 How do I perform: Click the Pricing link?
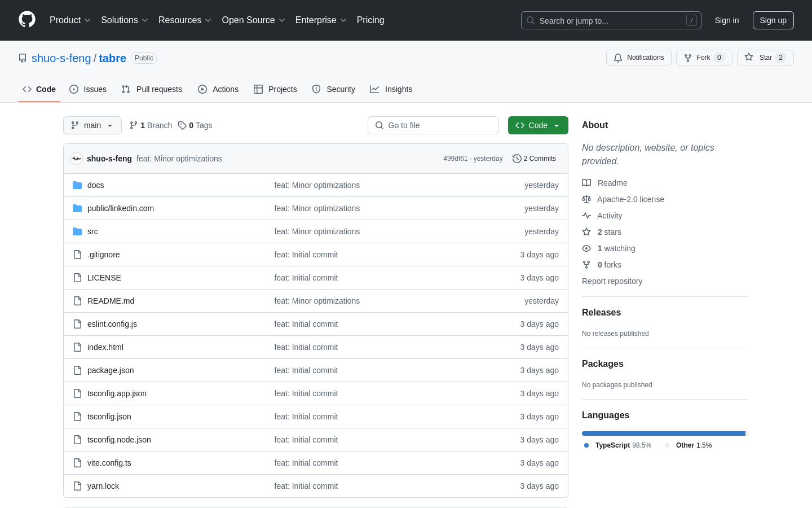tap(370, 20)
